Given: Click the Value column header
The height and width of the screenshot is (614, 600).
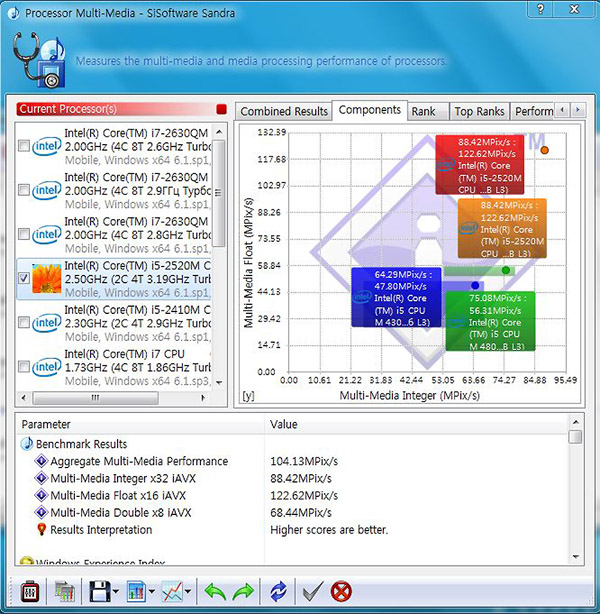Looking at the screenshot, I should pyautogui.click(x=416, y=424).
